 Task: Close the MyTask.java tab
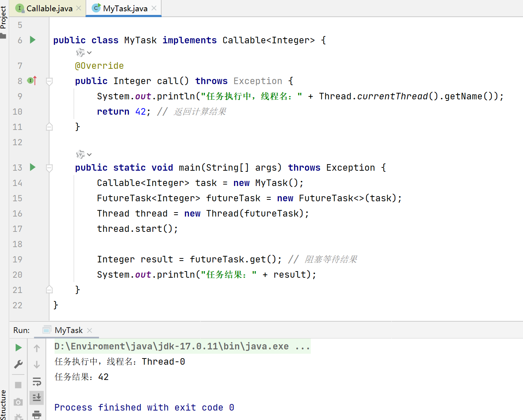tap(154, 8)
